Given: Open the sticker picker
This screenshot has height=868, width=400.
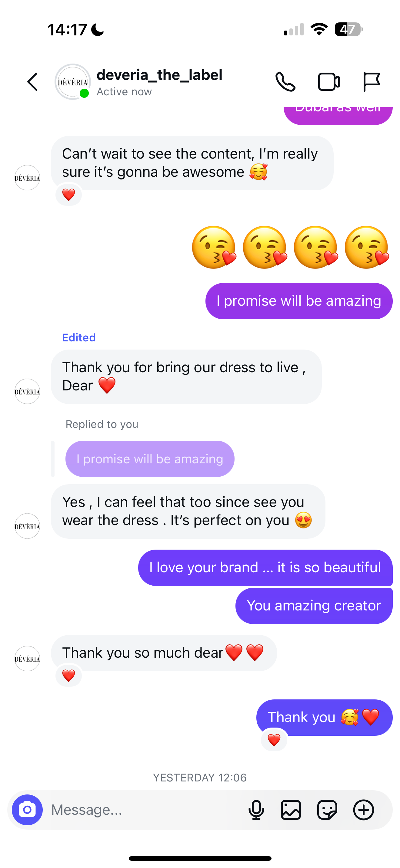Looking at the screenshot, I should (x=327, y=810).
